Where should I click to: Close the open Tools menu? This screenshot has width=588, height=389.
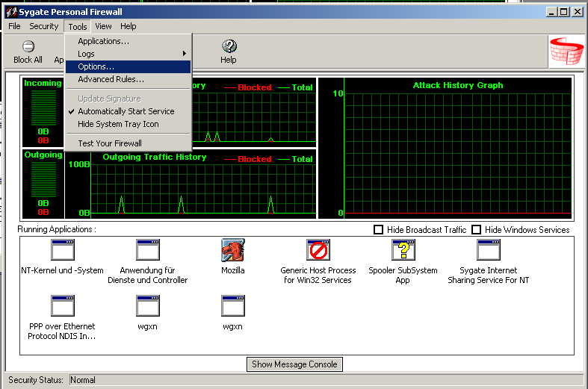click(x=78, y=27)
